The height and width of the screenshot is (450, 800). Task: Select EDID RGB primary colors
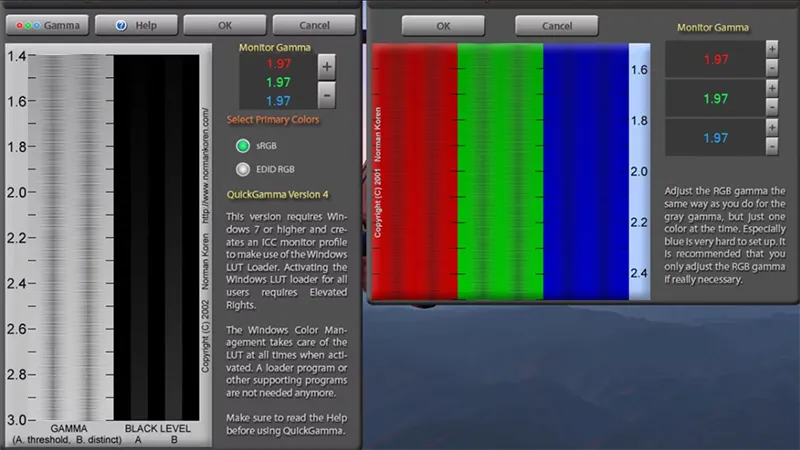[x=243, y=169]
